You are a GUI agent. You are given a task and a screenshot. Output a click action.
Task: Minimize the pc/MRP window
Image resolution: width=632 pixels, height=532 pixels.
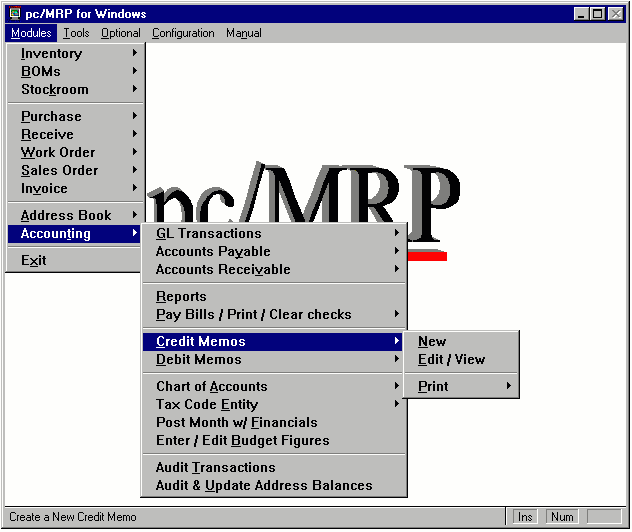pos(581,14)
